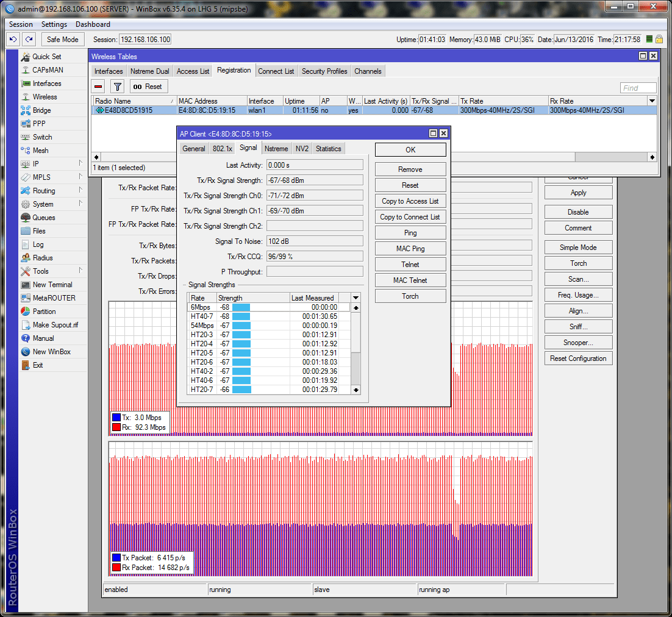This screenshot has height=617, width=672.
Task: Click the red minus remove icon
Action: tap(98, 87)
